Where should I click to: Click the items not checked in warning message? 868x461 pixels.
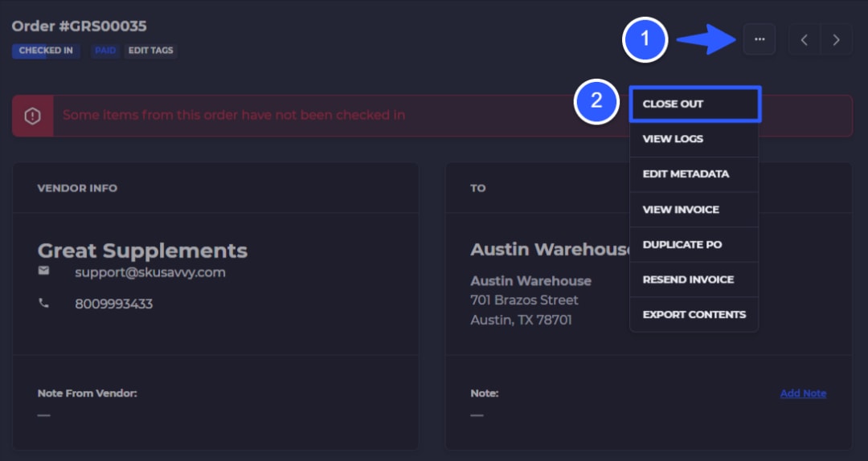234,115
